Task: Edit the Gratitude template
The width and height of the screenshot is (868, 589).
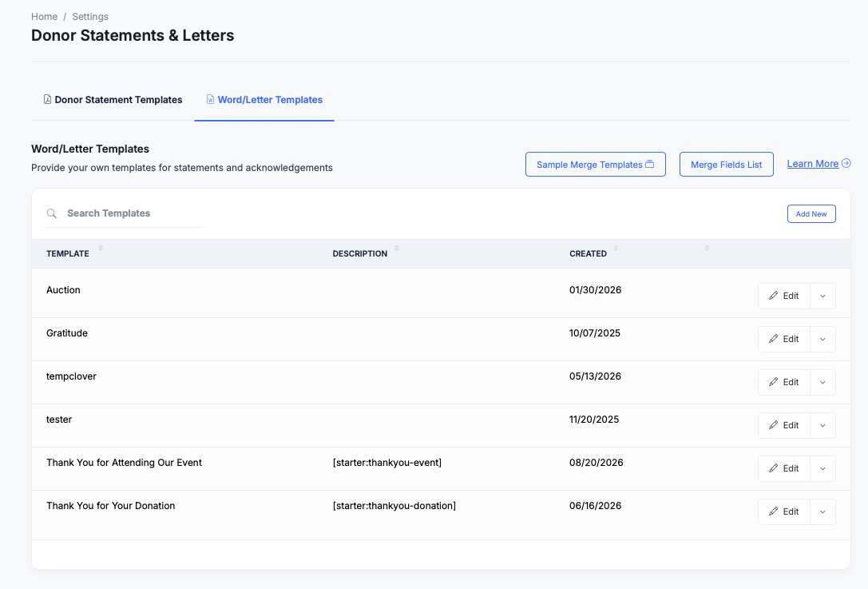Action: pyautogui.click(x=784, y=339)
